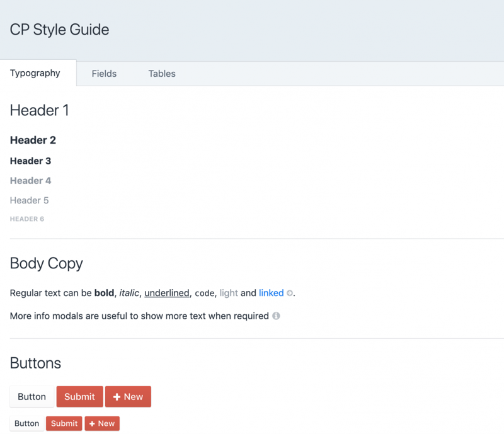
Task: Click the external link icon after 'linked'
Action: pyautogui.click(x=290, y=294)
